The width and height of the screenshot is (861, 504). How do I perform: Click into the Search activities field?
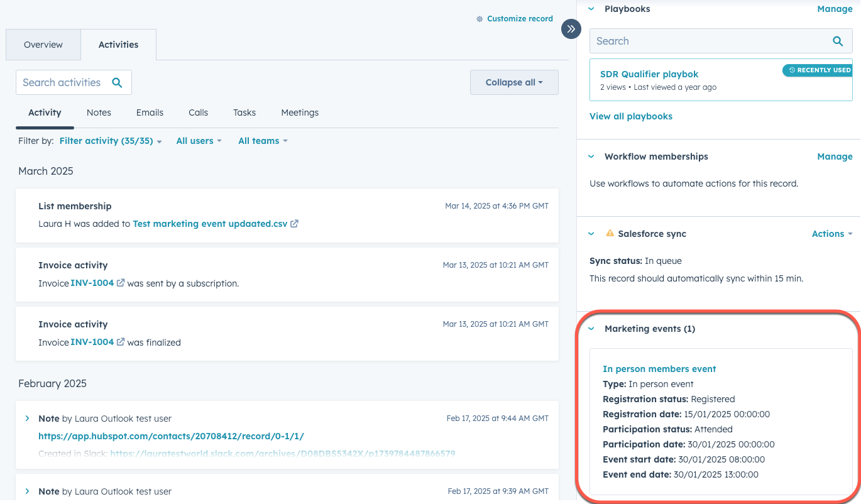(x=62, y=82)
